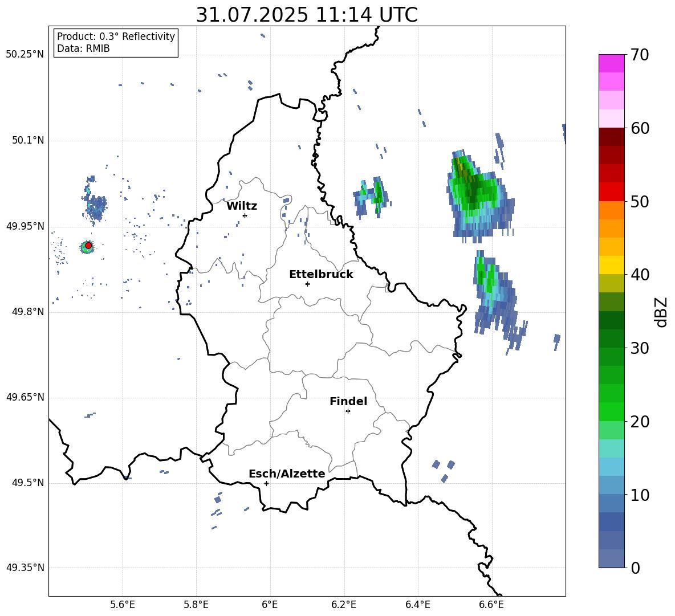Click the colorbar tick label 30
675x616 pixels.
639,348
